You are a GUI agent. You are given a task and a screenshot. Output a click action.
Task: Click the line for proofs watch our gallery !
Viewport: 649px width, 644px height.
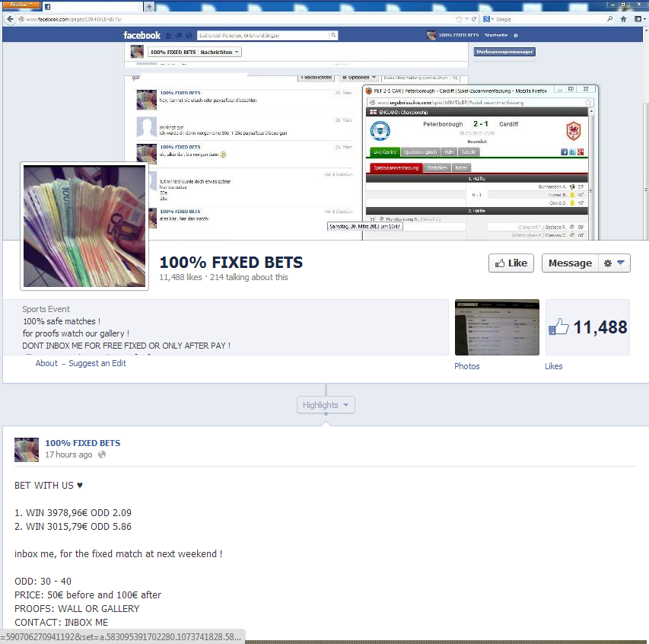coord(76,333)
